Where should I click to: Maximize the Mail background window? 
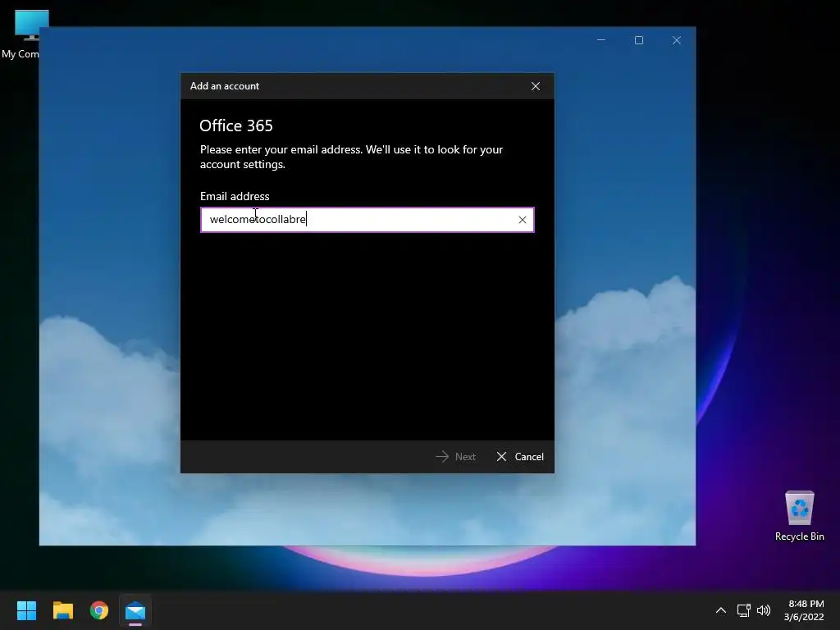(x=638, y=40)
